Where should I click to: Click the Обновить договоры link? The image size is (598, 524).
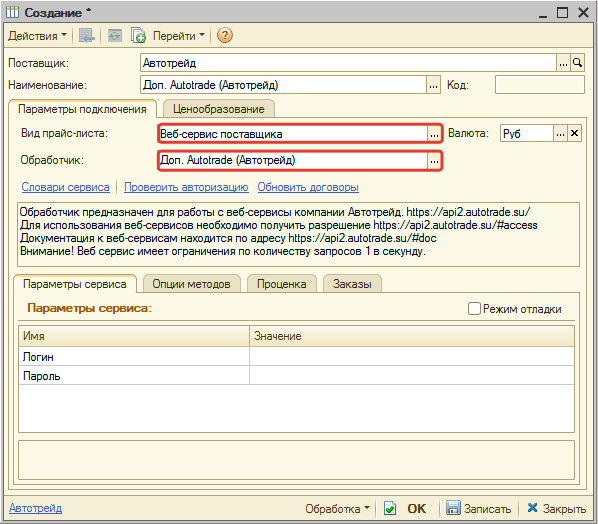click(x=308, y=187)
